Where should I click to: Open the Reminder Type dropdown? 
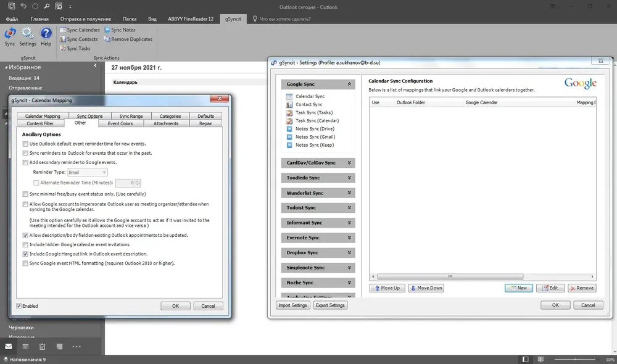click(x=88, y=172)
